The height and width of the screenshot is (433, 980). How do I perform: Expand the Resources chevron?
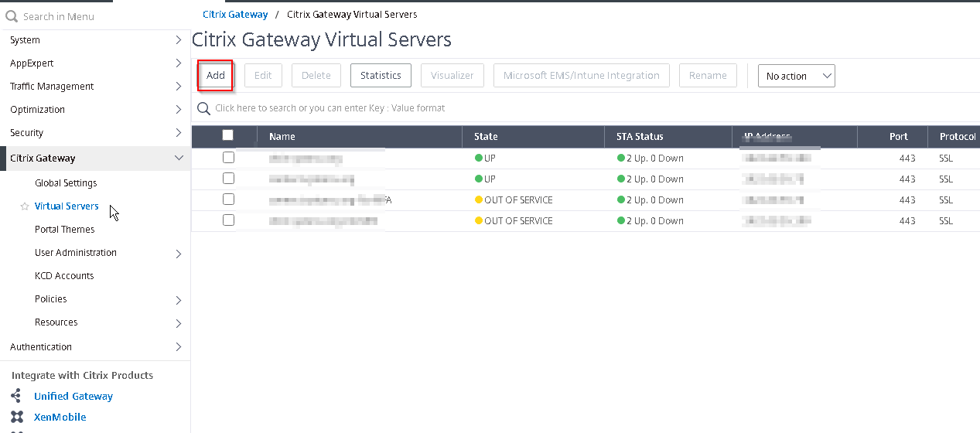click(179, 323)
